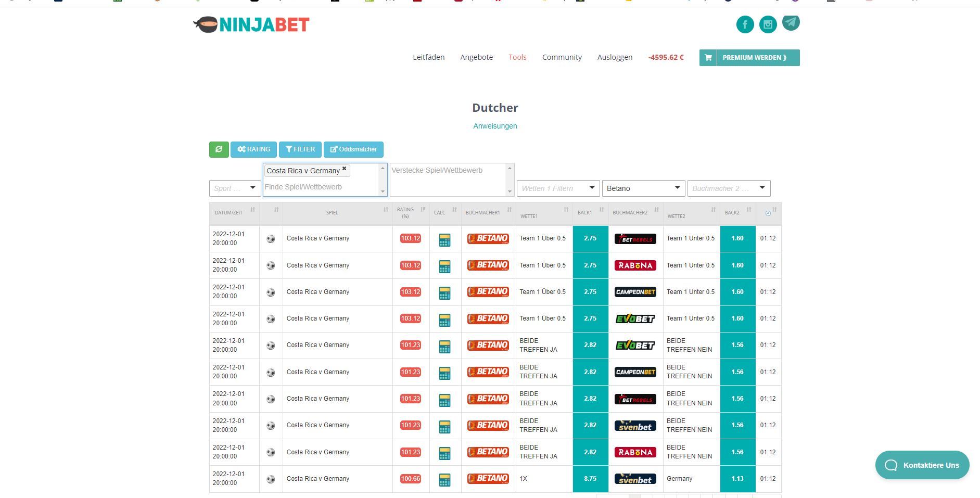Open the Community menu
The height and width of the screenshot is (498, 980).
click(562, 57)
